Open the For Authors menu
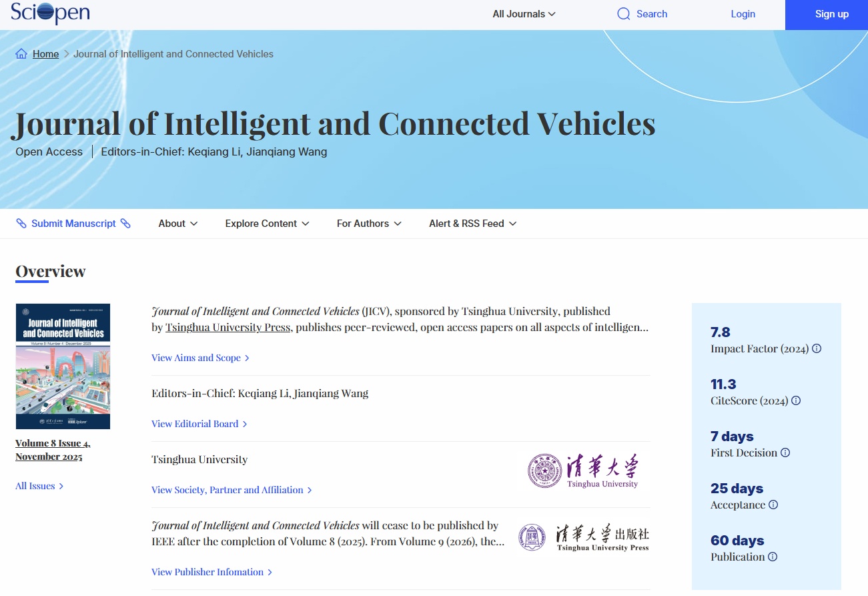 click(369, 224)
